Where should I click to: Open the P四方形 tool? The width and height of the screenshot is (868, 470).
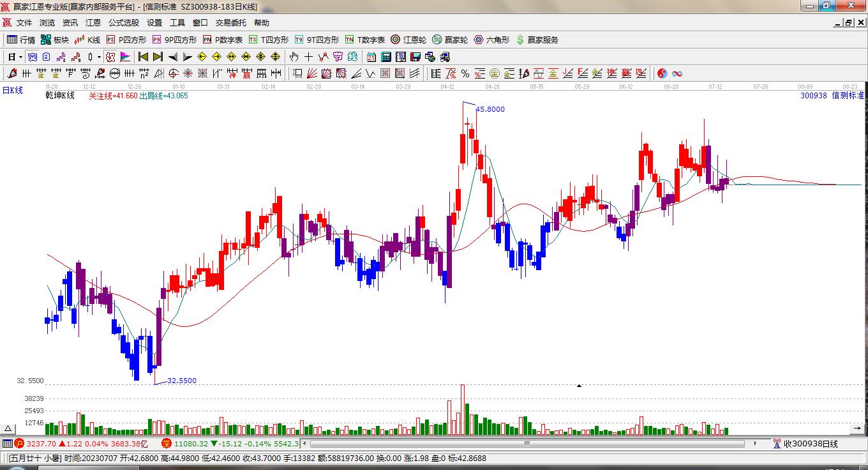click(126, 40)
